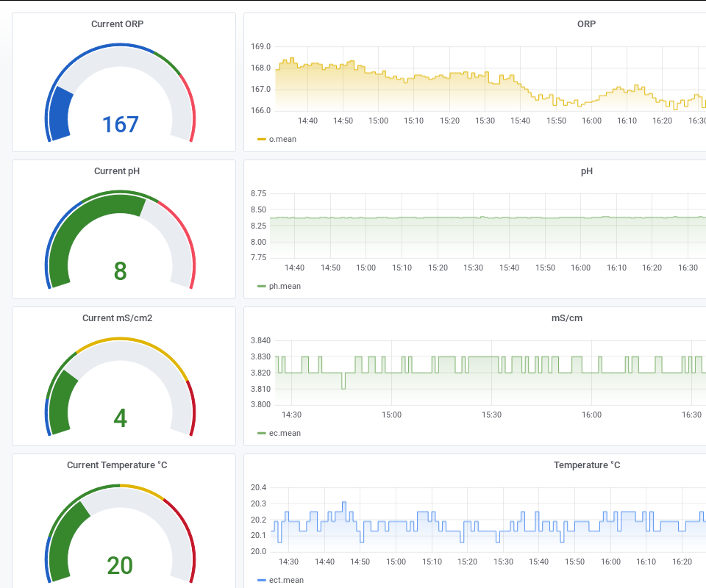Open the pH panel title menu
Viewport: 706px width, 588px height.
586,171
